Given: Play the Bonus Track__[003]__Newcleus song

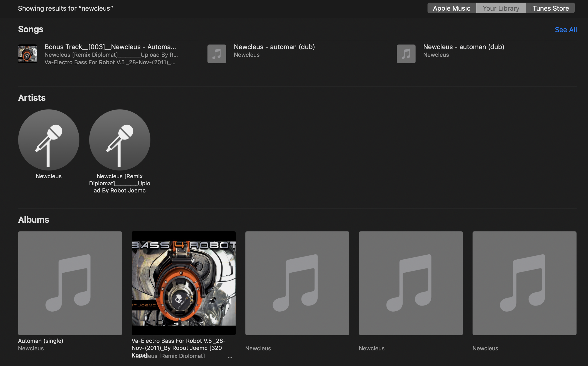Looking at the screenshot, I should coord(110,47).
